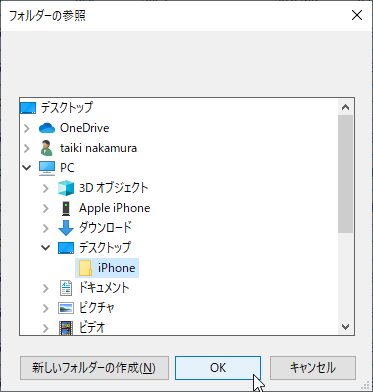This screenshot has height=392, width=373.
Task: Click the expanded デスクトップ folder icon under PC
Action: (66, 248)
